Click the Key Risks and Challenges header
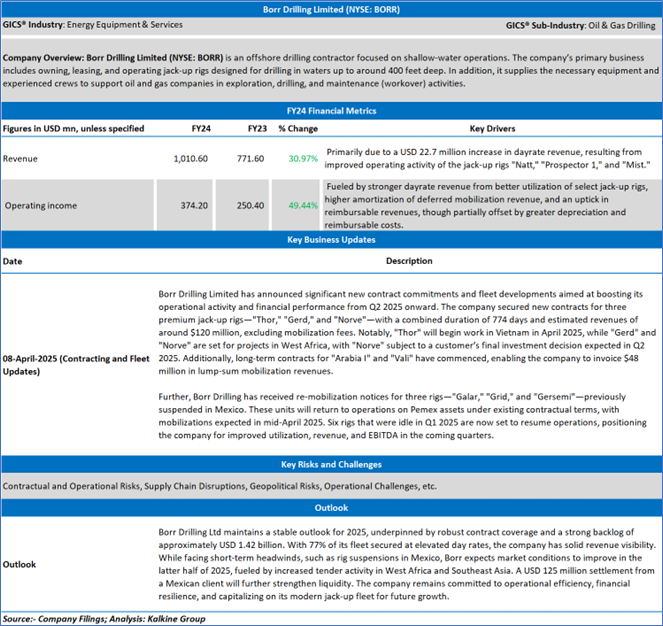 (x=331, y=464)
